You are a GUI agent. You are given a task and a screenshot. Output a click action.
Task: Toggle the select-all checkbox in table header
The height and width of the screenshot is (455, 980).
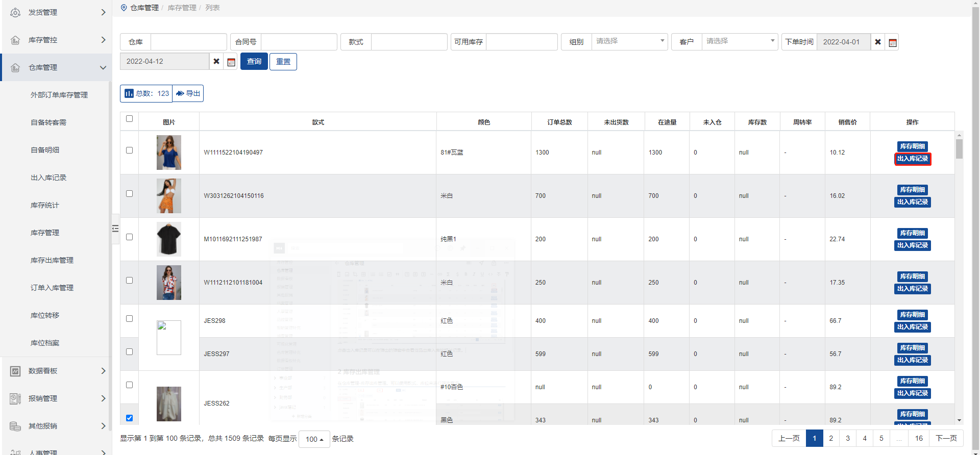click(129, 119)
